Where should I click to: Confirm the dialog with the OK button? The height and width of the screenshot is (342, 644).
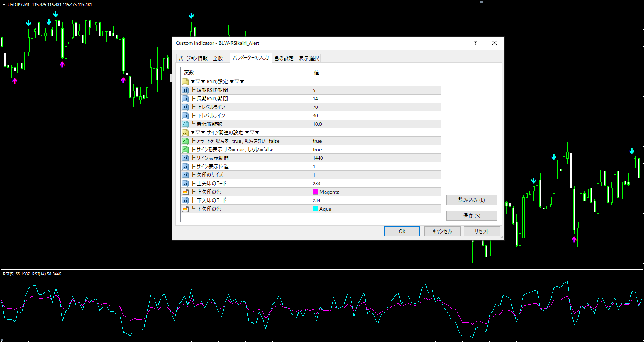(402, 231)
